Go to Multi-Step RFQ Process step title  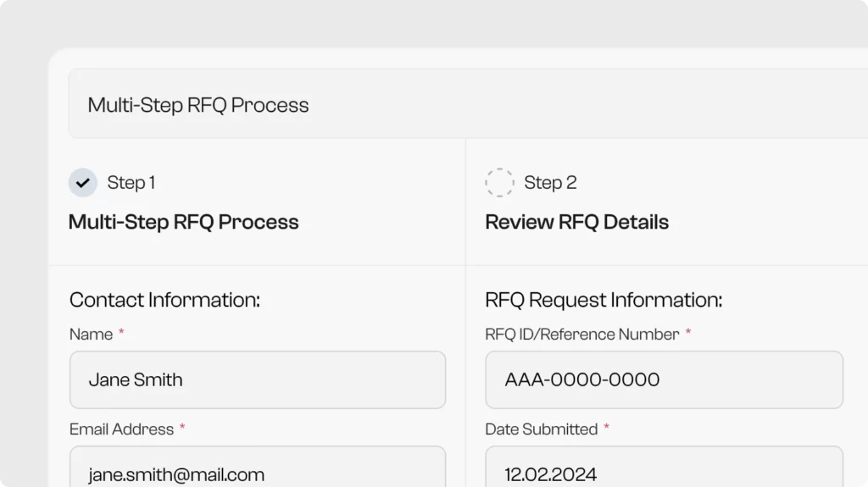pos(183,223)
